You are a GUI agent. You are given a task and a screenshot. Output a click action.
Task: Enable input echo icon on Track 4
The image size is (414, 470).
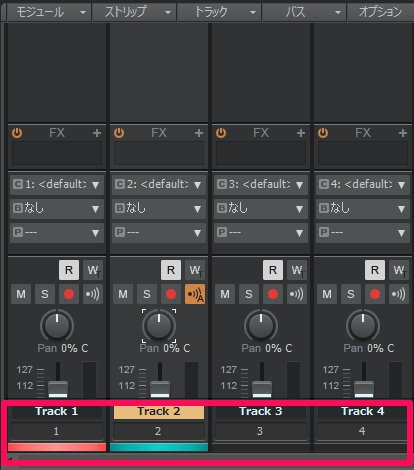(399, 294)
